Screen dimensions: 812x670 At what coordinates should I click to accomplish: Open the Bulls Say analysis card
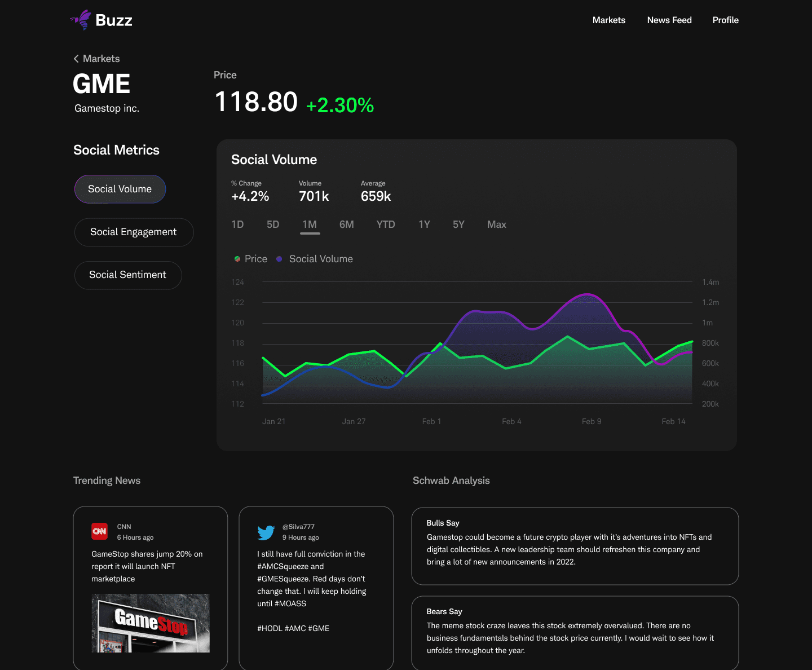tap(575, 546)
